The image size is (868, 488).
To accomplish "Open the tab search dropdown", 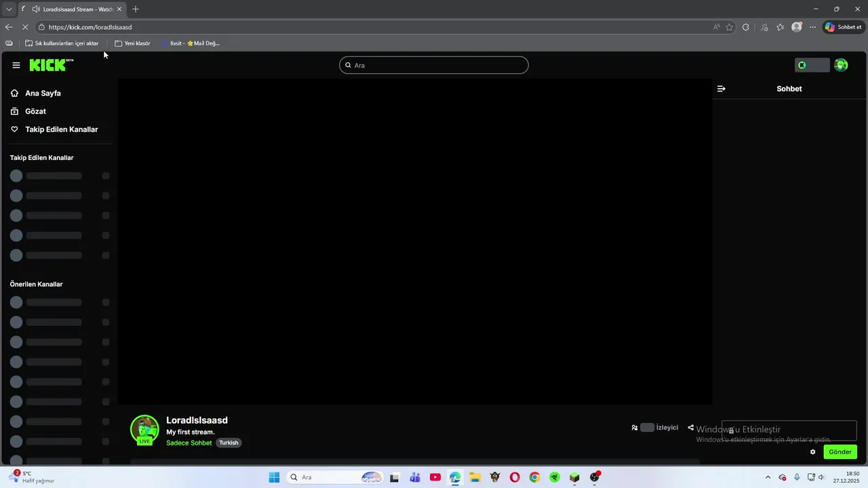I will (x=9, y=9).
